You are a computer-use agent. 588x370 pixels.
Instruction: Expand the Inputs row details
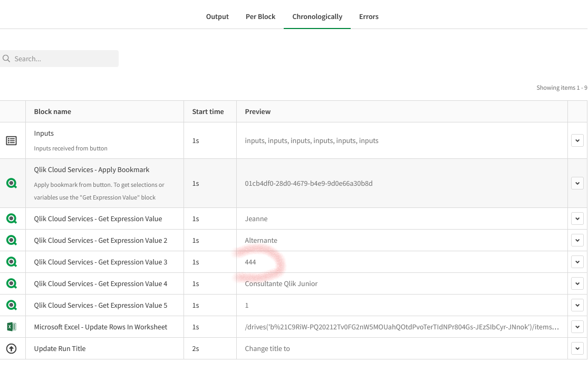(577, 140)
